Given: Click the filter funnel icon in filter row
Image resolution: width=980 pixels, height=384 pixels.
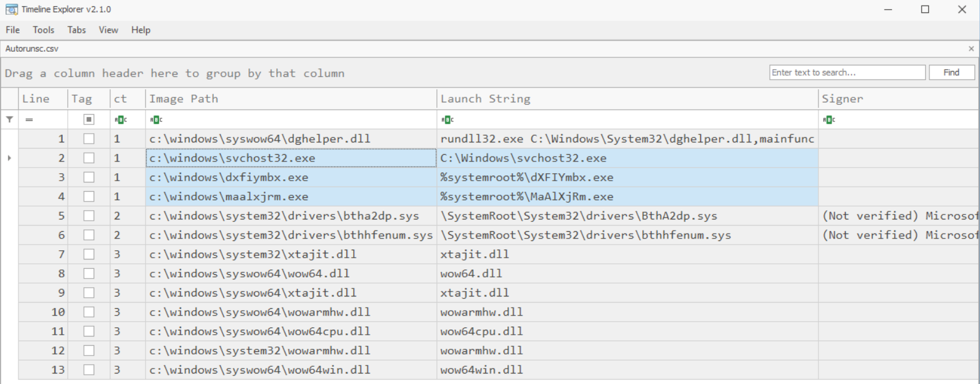Looking at the screenshot, I should [x=9, y=120].
